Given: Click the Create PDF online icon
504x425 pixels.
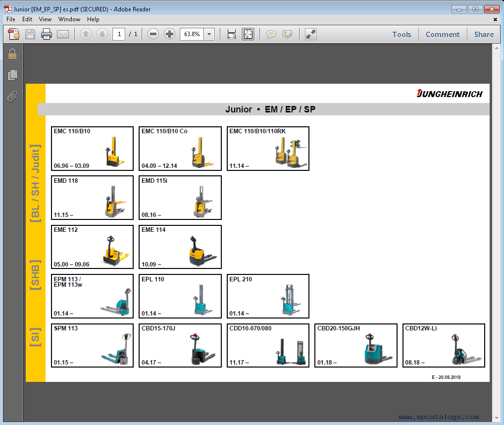Looking at the screenshot, I should (x=14, y=34).
